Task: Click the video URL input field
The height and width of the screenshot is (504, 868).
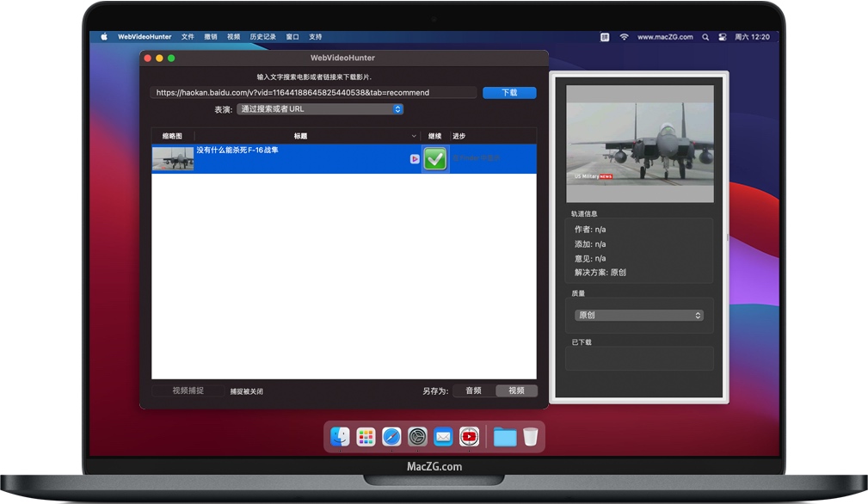Action: (314, 92)
